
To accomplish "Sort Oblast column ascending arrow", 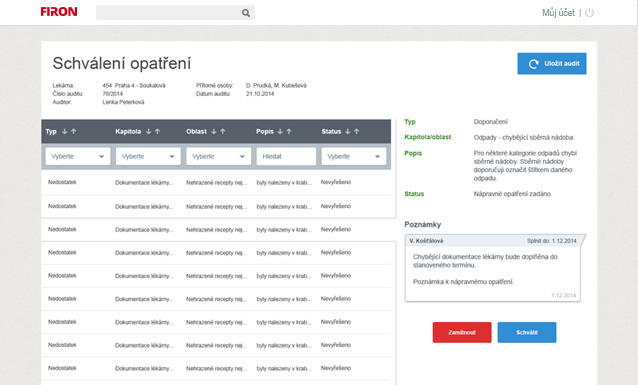I will [223, 131].
